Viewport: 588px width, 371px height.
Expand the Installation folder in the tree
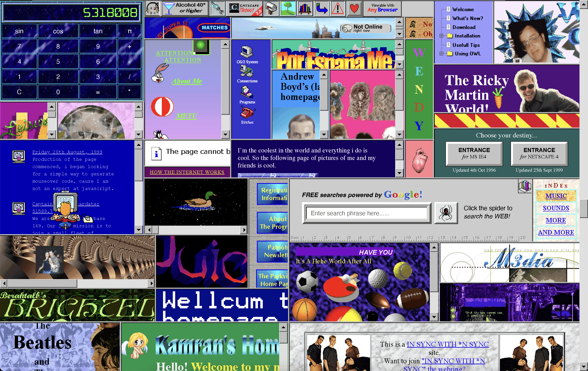(x=441, y=36)
